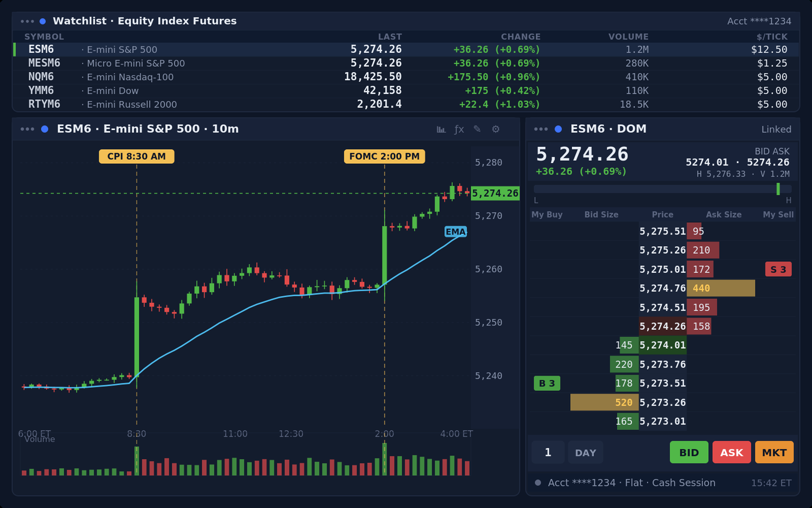The width and height of the screenshot is (812, 508).
Task: Sort watchlist by SYMBOL column header
Action: pos(44,37)
